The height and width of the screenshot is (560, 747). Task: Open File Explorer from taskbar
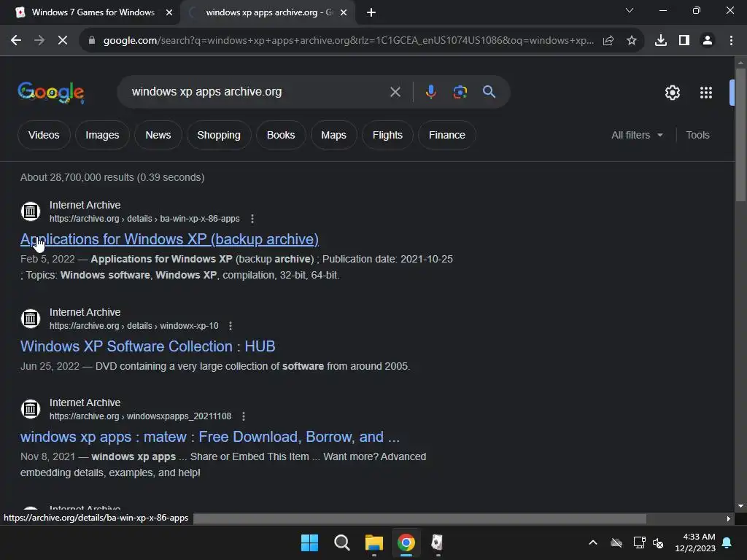pos(374,542)
